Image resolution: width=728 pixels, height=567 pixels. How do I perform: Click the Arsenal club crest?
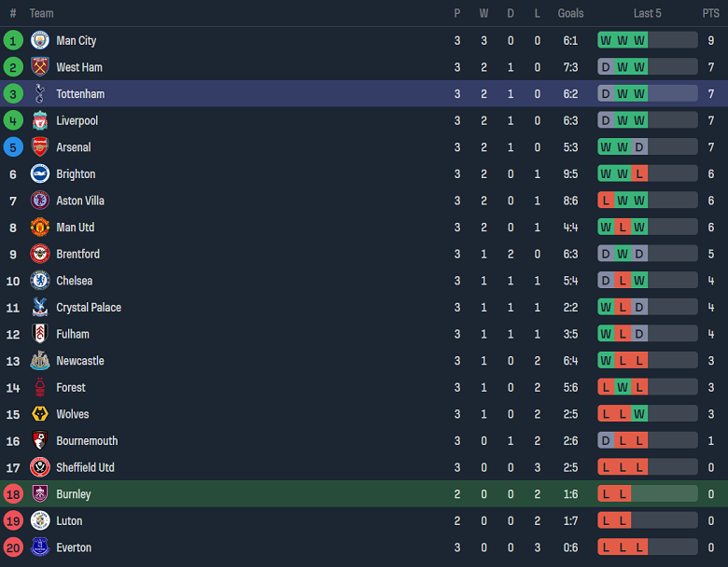click(x=39, y=147)
